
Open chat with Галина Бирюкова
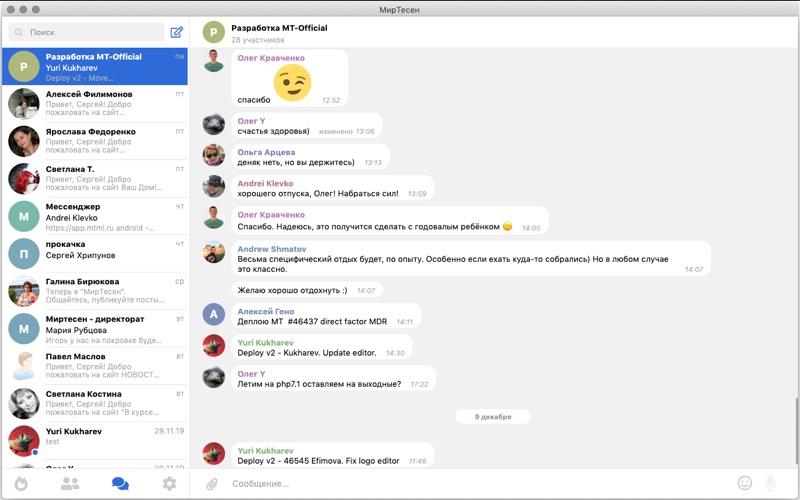(95, 291)
